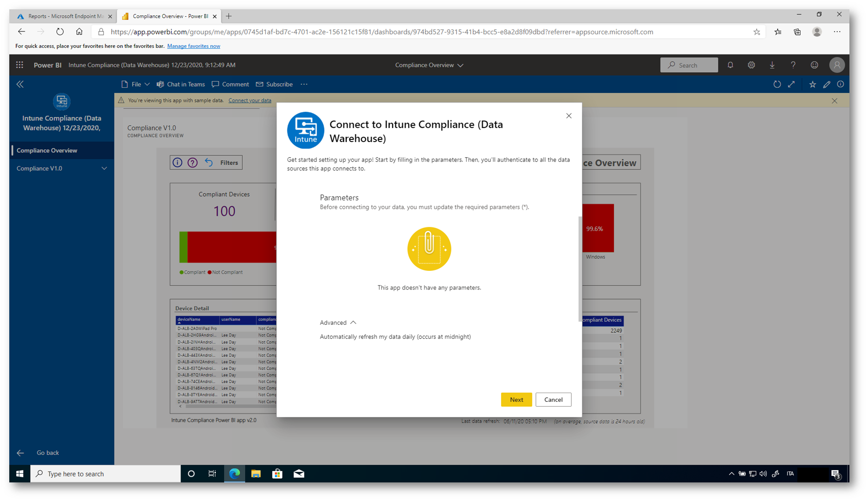868x501 pixels.
Task: Open the Edge Collections icon
Action: pyautogui.click(x=797, y=32)
